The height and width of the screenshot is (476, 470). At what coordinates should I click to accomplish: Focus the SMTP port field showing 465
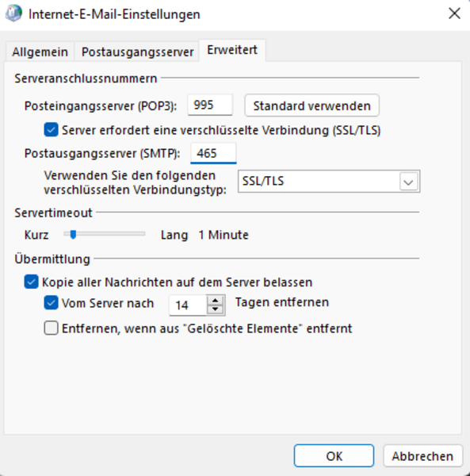coord(213,153)
